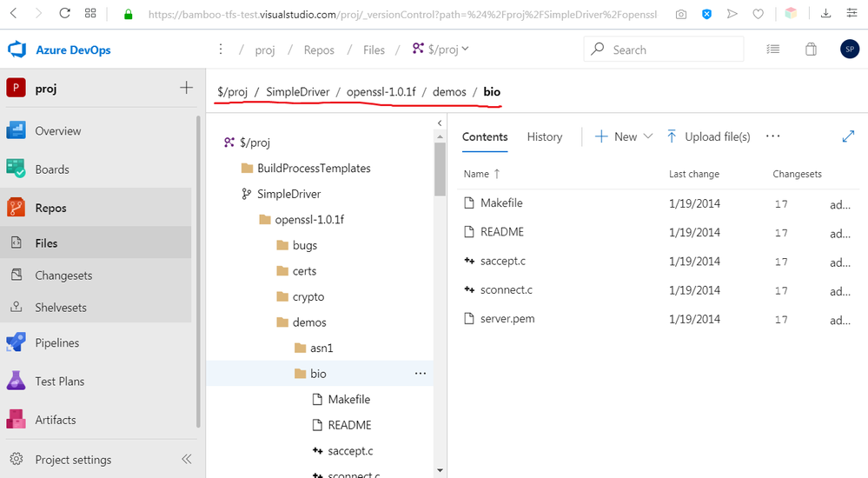Collapse the sidebar with the double chevron
This screenshot has height=478, width=868.
click(187, 459)
